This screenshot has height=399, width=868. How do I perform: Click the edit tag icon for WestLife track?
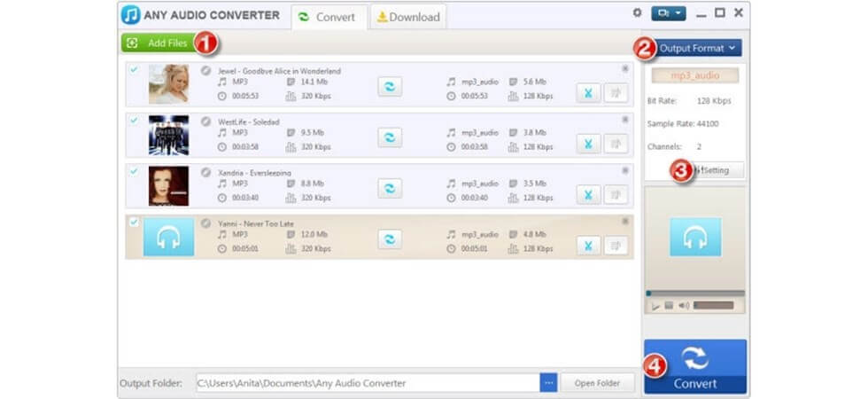click(616, 144)
